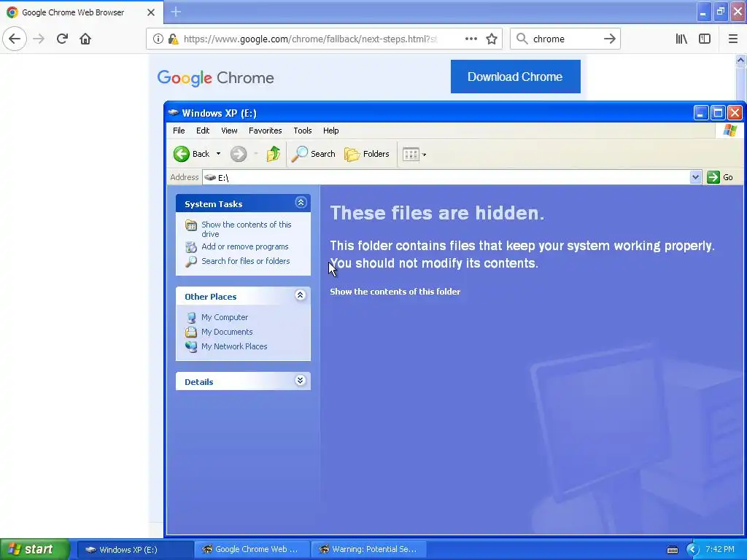The image size is (747, 560).
Task: Click the keyboard icon in the system tray
Action: 672,550
